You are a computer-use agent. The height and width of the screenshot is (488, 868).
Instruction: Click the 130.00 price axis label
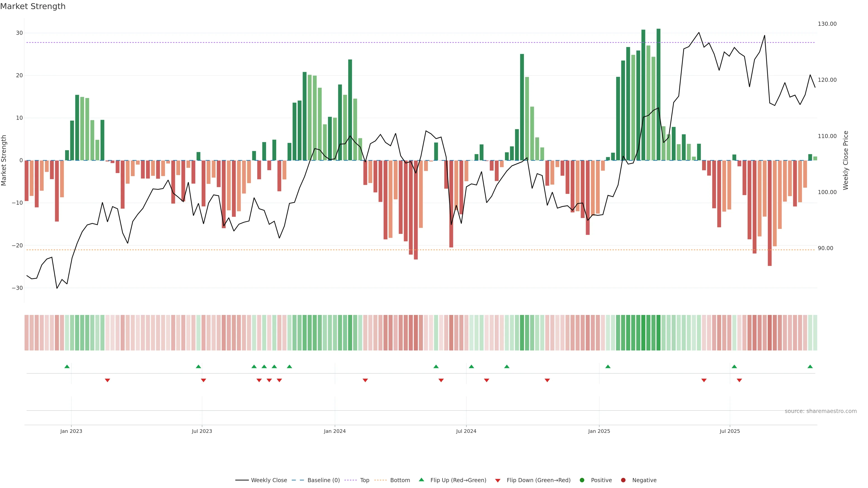827,24
